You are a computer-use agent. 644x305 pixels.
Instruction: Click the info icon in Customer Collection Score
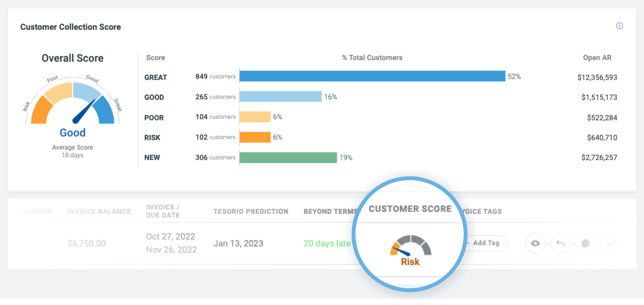click(x=619, y=26)
